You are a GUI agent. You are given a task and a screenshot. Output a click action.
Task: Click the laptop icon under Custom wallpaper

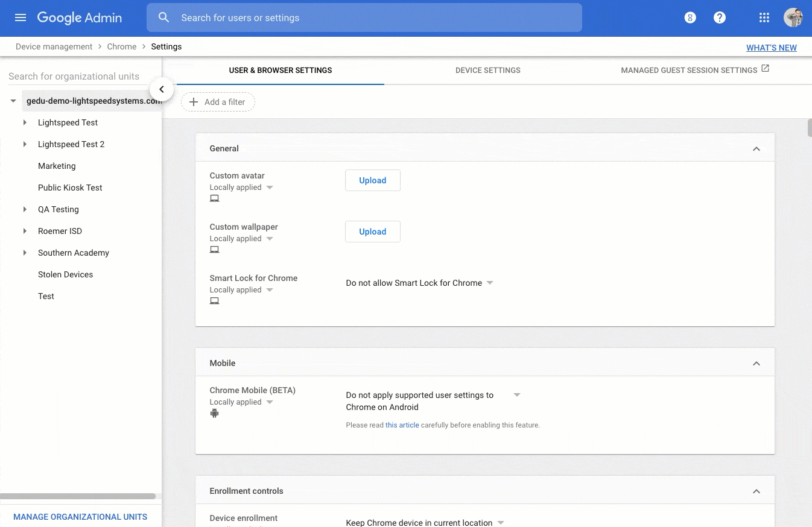pos(214,249)
